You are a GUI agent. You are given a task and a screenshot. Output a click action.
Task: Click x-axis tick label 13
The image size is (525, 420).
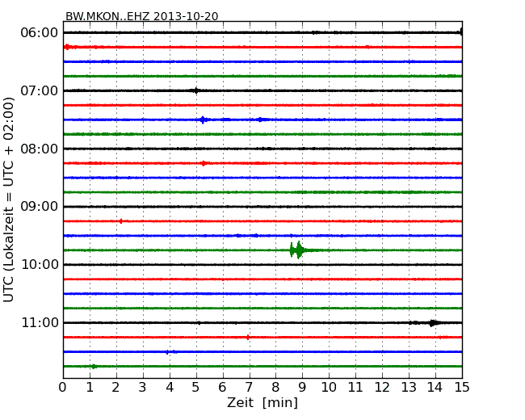[409, 388]
